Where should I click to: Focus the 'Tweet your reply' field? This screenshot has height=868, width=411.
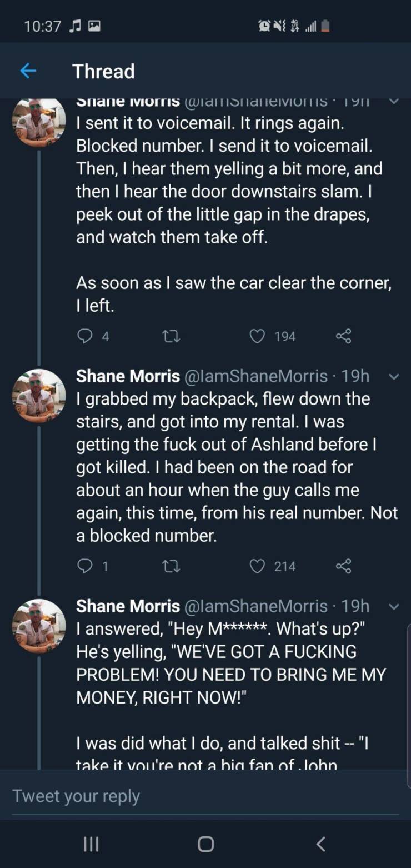click(x=205, y=796)
